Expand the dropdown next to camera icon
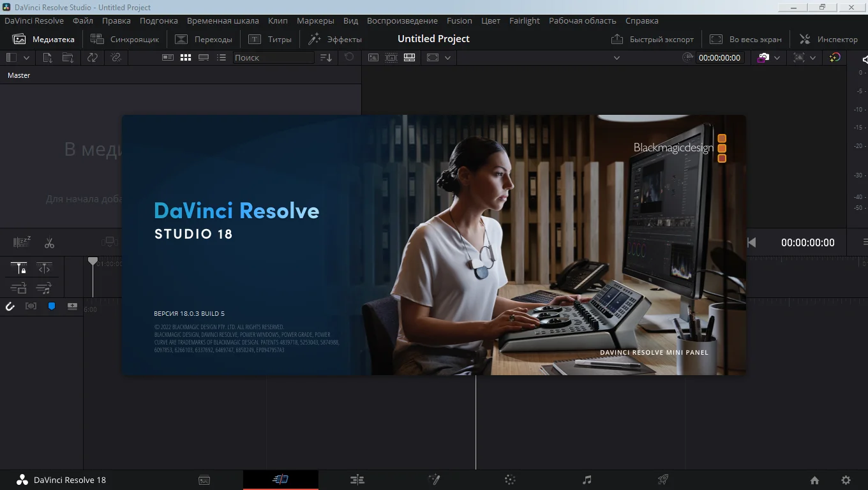This screenshot has height=490, width=868. (777, 57)
